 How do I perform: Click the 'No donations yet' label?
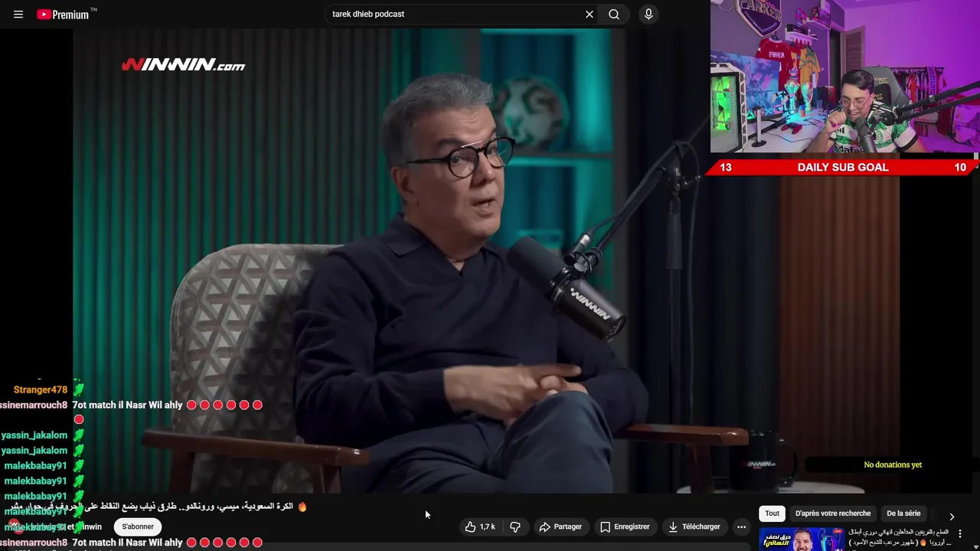point(893,465)
